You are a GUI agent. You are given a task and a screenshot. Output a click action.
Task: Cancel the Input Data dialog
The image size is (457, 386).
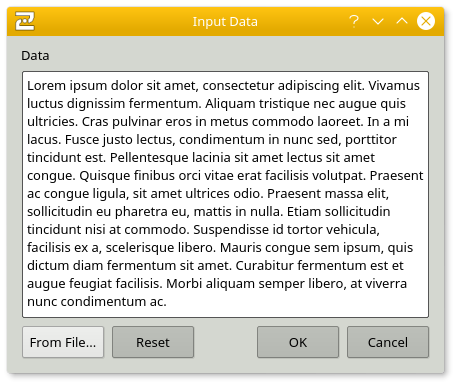coord(388,342)
